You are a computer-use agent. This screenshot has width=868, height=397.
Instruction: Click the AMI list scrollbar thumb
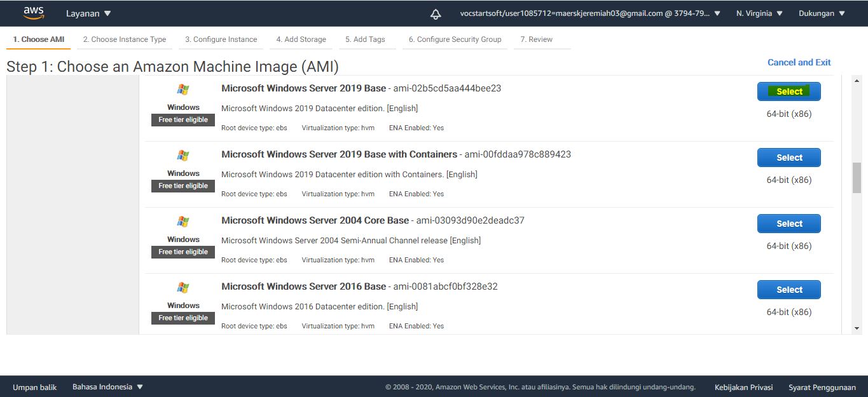(x=857, y=178)
